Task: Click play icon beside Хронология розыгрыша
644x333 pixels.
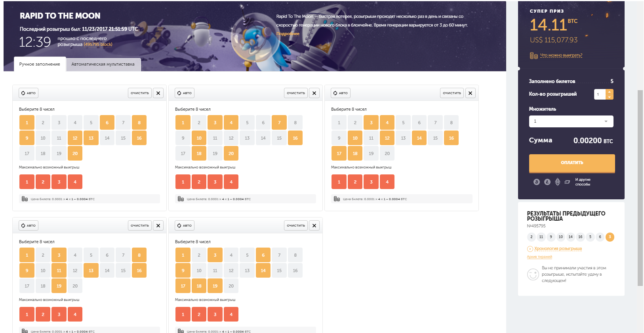Action: pos(530,249)
